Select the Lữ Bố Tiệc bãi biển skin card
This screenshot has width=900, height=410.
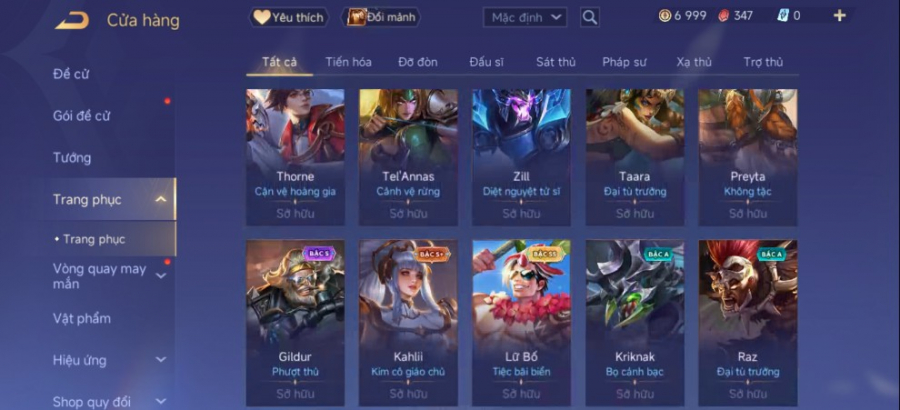(521, 323)
